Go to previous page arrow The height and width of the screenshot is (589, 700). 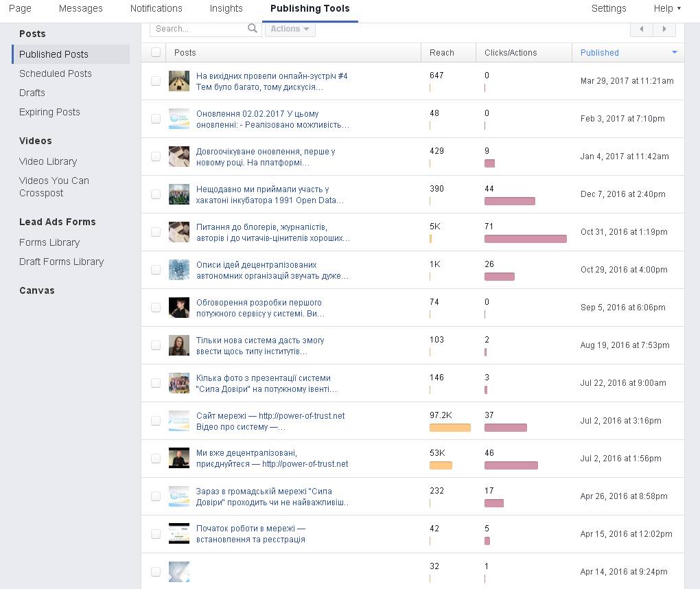[642, 29]
